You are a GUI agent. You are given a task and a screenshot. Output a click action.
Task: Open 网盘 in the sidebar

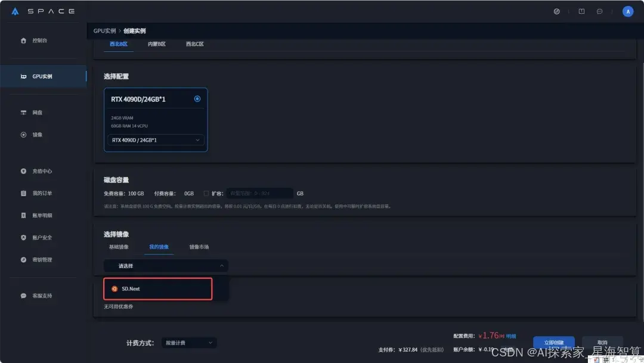38,113
